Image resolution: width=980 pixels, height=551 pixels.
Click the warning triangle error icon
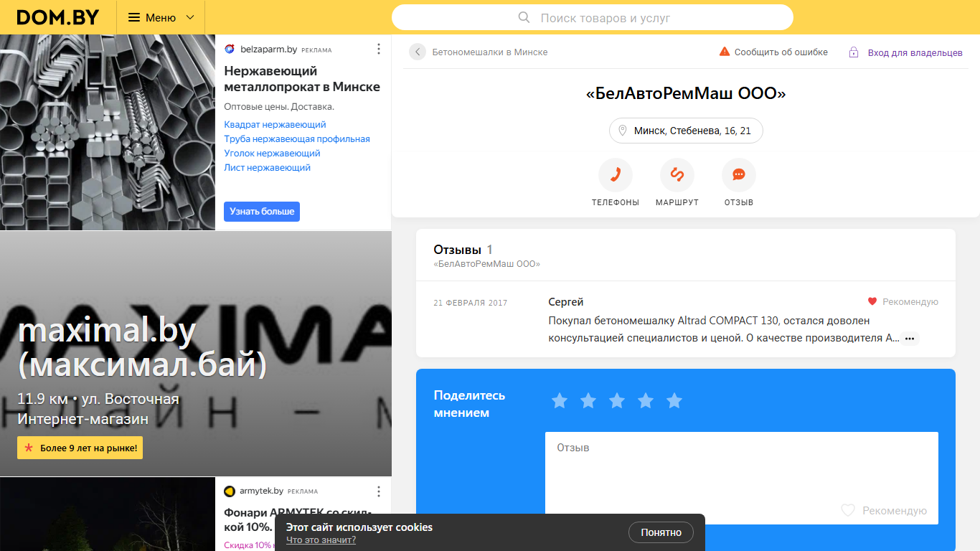tap(725, 52)
